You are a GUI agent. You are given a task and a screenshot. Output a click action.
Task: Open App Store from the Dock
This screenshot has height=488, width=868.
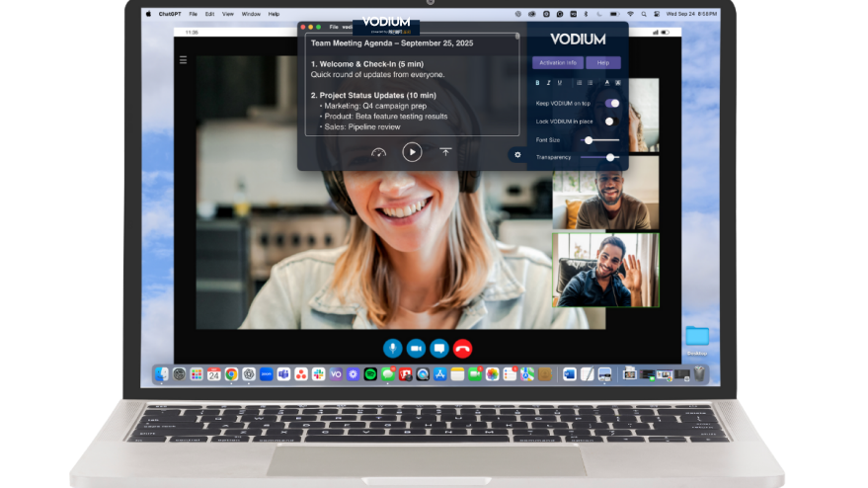[440, 374]
